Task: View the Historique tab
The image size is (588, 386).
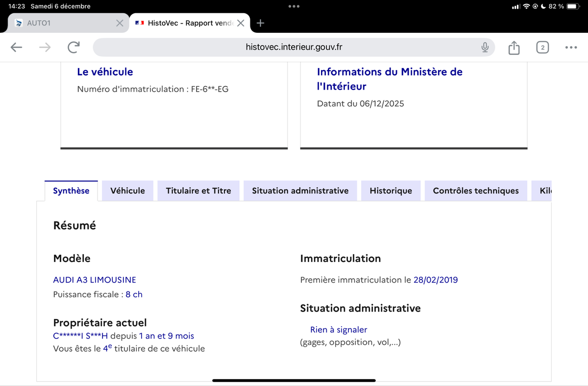Action: (391, 191)
